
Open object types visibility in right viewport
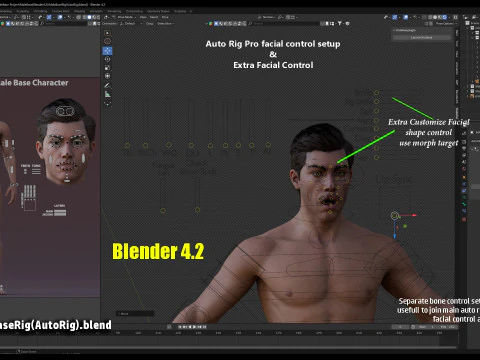point(386,17)
